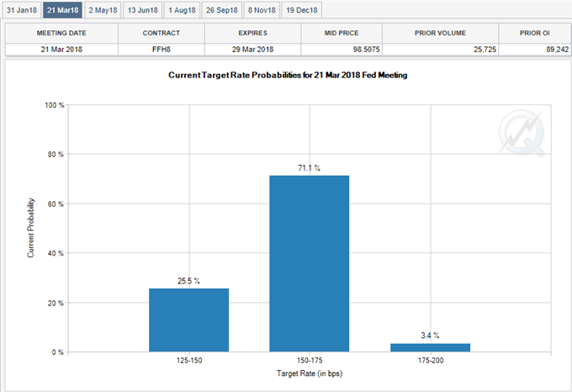Screen dimensions: 572x392
Task: Select the 21 Mar18 meeting tab
Action: point(62,10)
